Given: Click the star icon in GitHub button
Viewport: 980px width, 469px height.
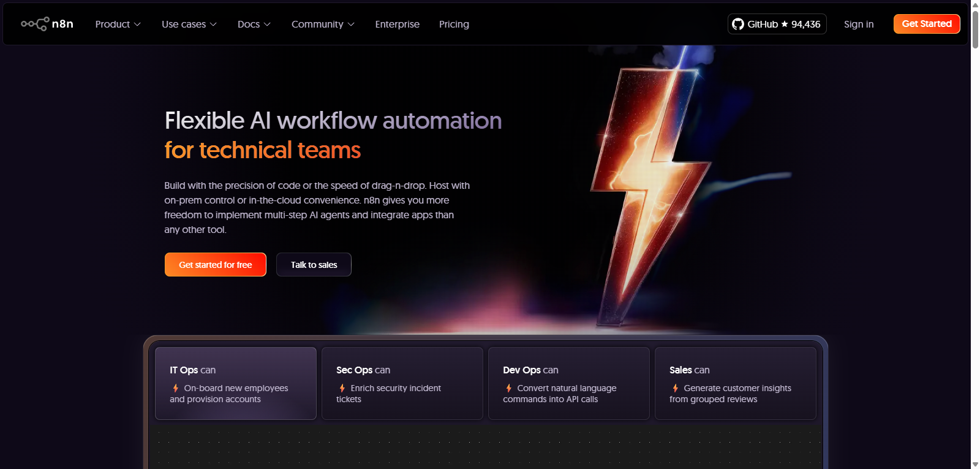Looking at the screenshot, I should 785,24.
